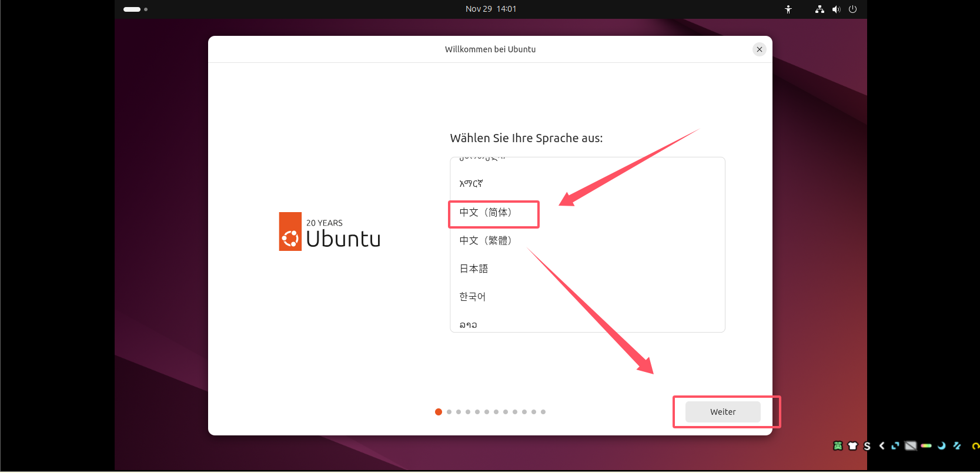
Task: Click the volume speaker icon
Action: 836,9
